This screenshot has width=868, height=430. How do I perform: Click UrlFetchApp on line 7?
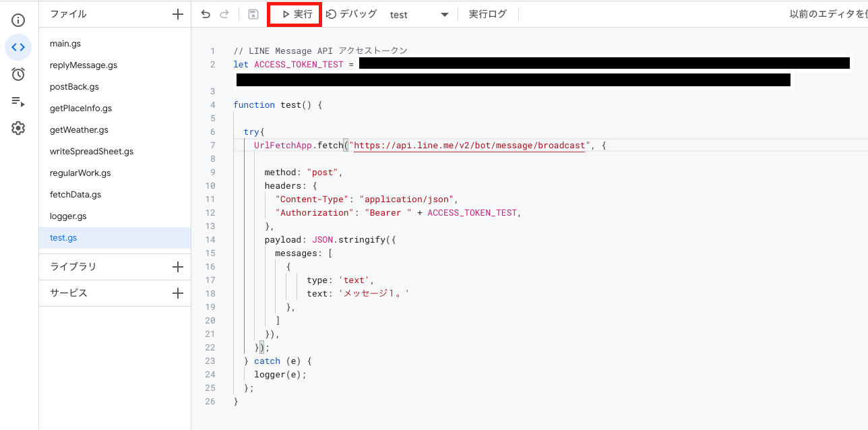[x=283, y=146]
